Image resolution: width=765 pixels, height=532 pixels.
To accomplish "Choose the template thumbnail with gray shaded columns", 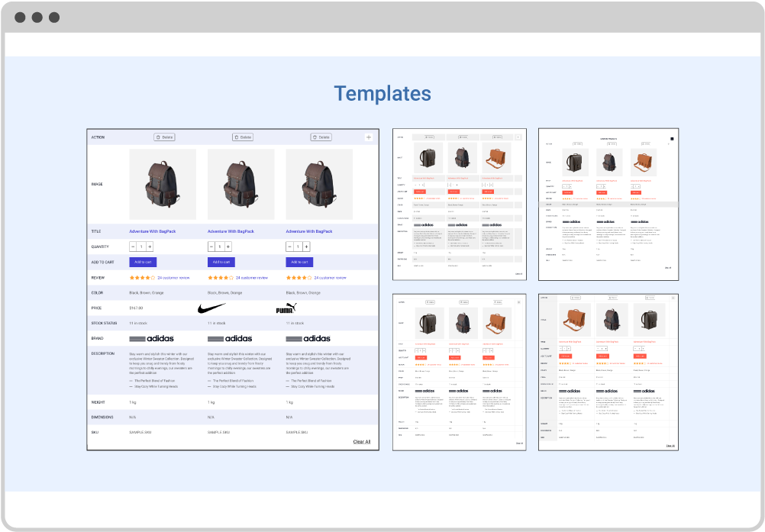I will coord(460,205).
